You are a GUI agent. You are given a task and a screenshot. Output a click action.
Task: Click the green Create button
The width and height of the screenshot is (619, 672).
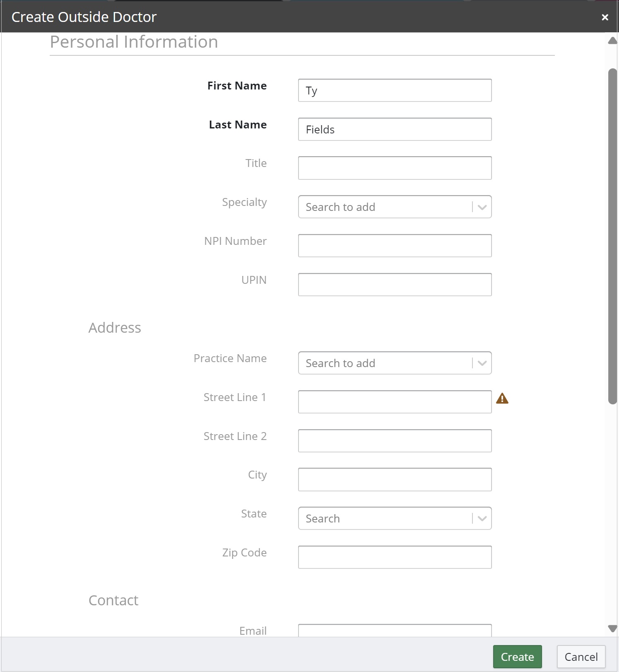pos(517,657)
